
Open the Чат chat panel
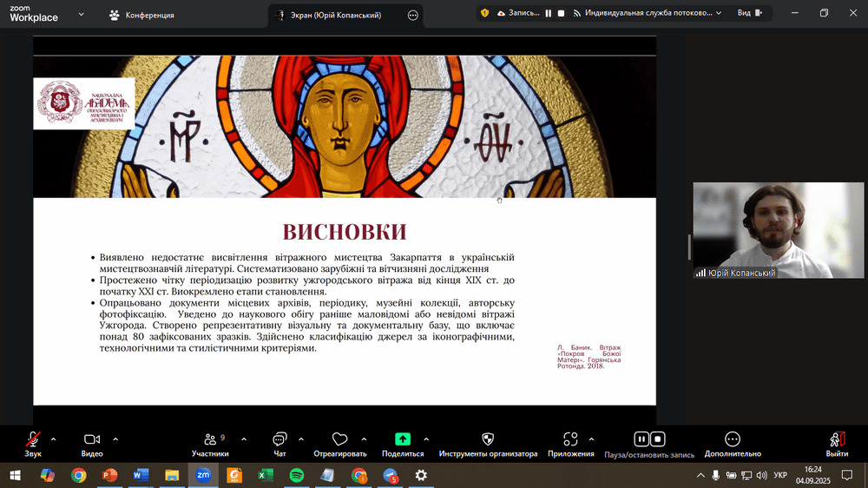tap(279, 439)
